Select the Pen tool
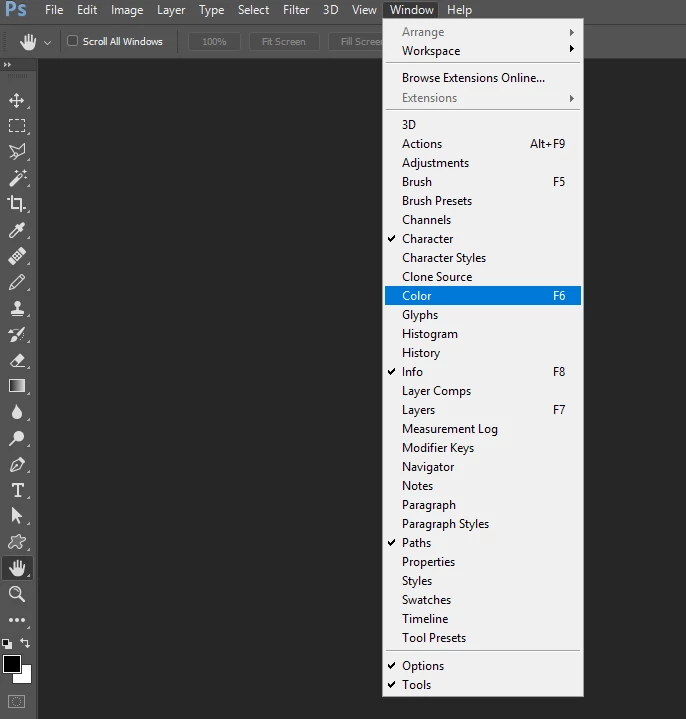 coord(17,465)
